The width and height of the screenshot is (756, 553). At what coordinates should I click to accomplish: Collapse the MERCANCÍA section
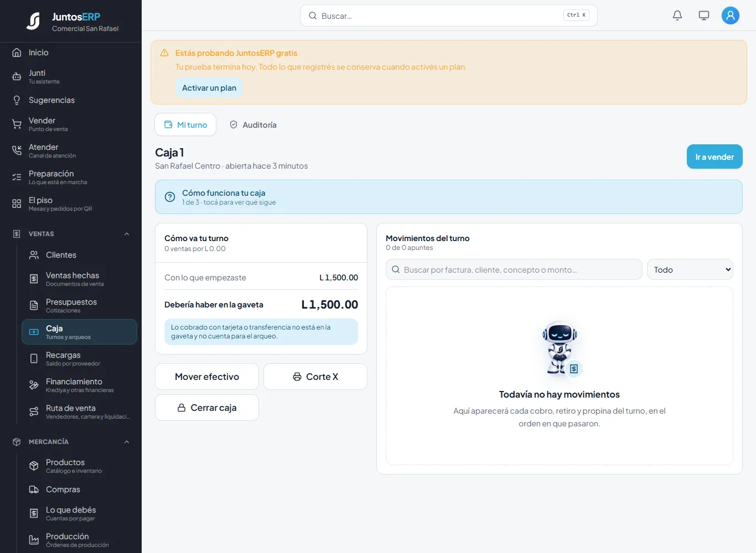coord(71,442)
